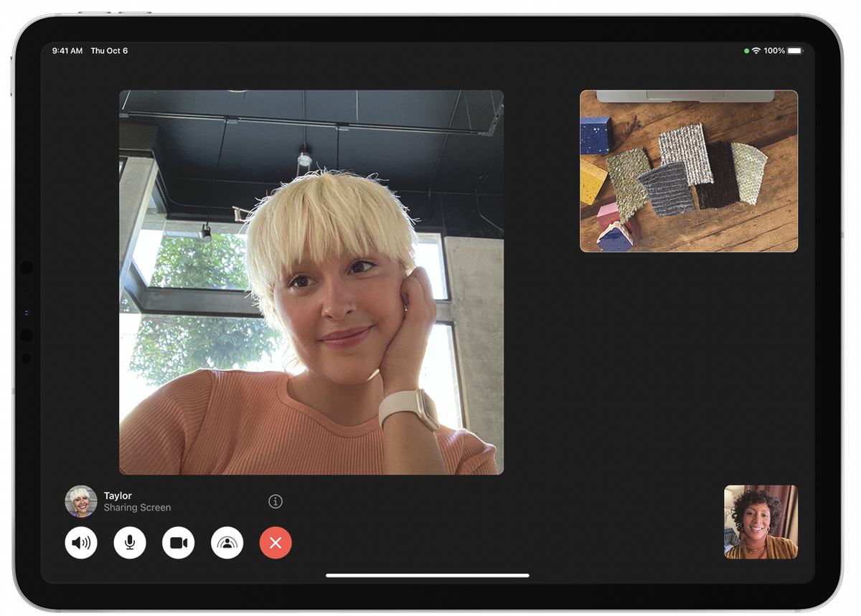Tap the 9:41 AM clock
The width and height of the screenshot is (861, 616).
(67, 51)
